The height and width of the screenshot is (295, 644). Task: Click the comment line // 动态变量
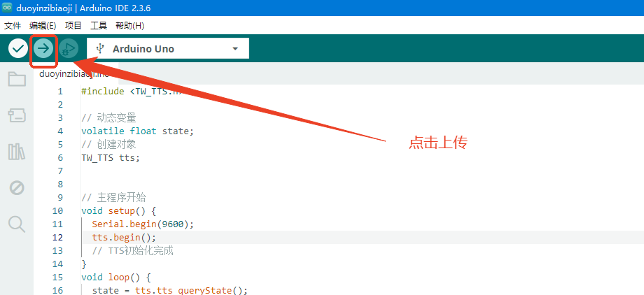coord(108,117)
